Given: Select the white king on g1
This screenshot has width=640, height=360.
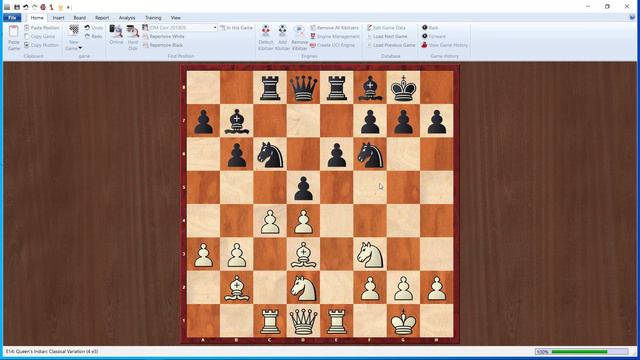Looking at the screenshot, I should tap(403, 321).
